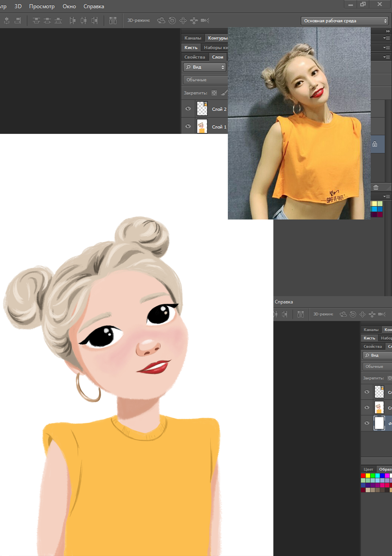
Task: Pick the red color swatch
Action: coord(363,476)
